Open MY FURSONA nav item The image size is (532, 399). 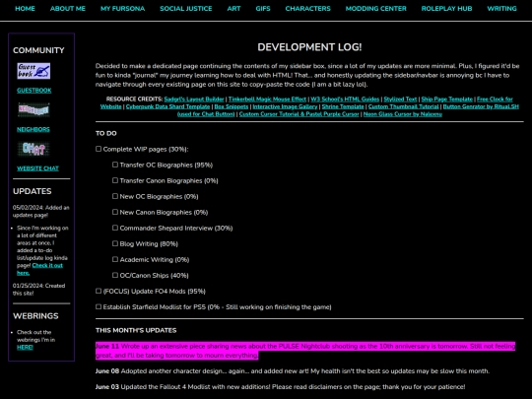click(x=122, y=9)
